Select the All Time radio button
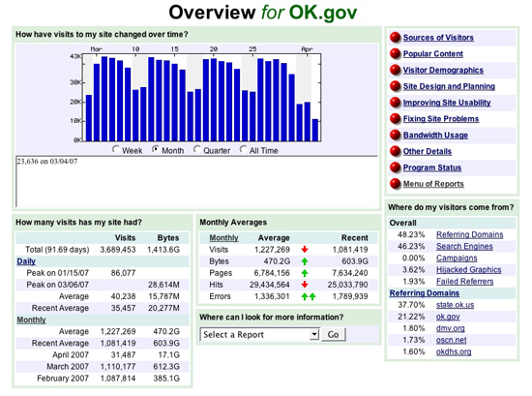The width and height of the screenshot is (532, 396). pyautogui.click(x=243, y=149)
